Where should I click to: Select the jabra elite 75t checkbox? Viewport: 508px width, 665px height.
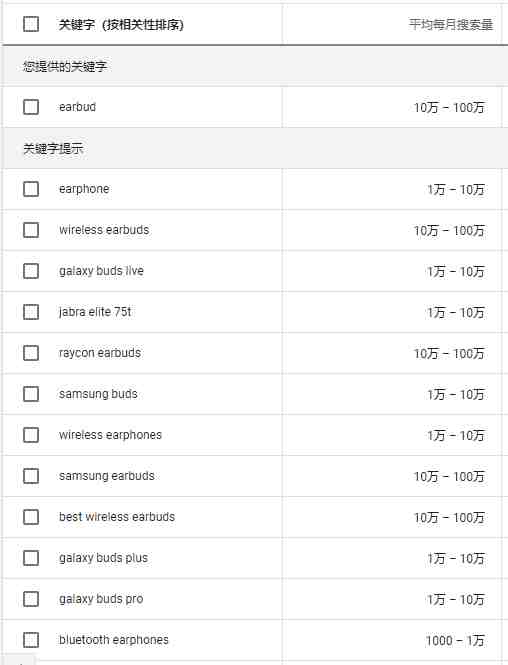(31, 312)
